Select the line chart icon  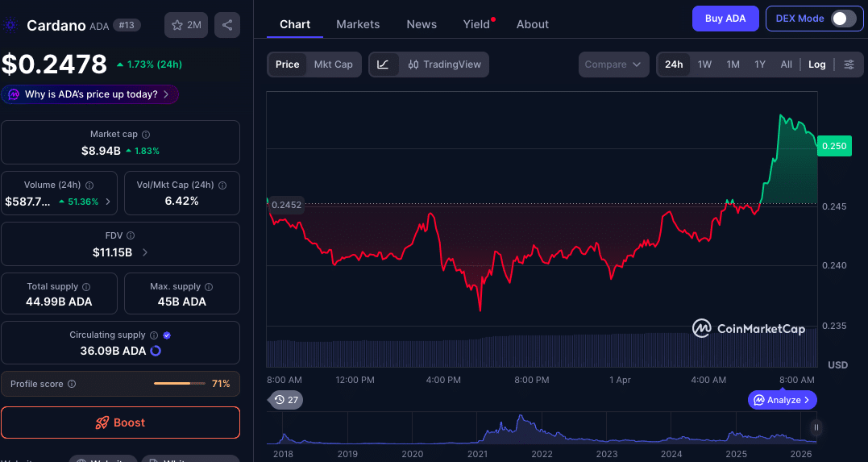point(383,65)
